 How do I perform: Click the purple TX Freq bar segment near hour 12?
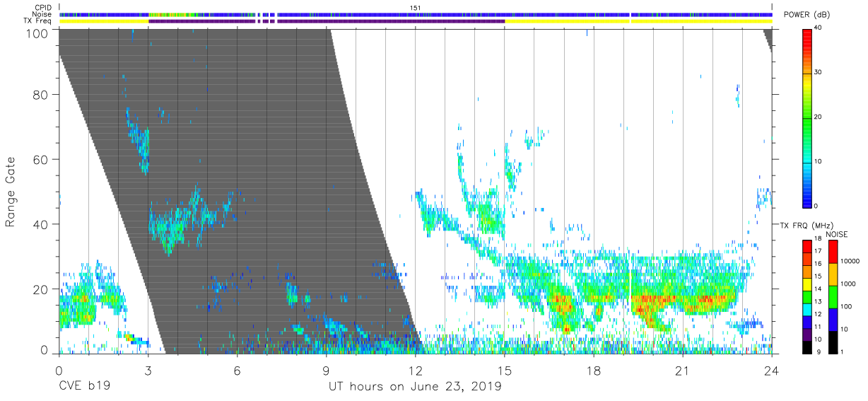391,21
